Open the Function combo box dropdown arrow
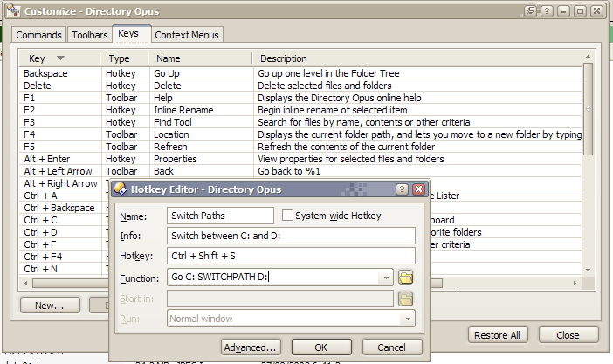The width and height of the screenshot is (613, 364). coord(386,278)
